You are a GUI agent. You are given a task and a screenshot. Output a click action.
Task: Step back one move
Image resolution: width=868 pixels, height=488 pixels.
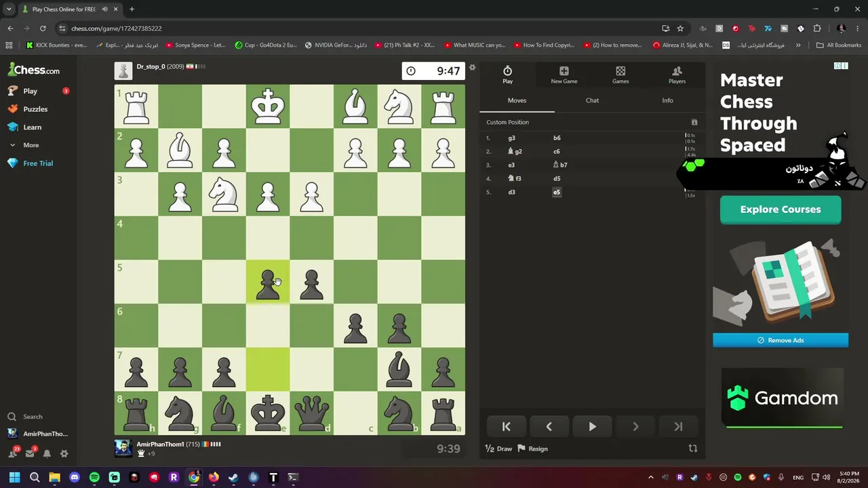tap(549, 426)
